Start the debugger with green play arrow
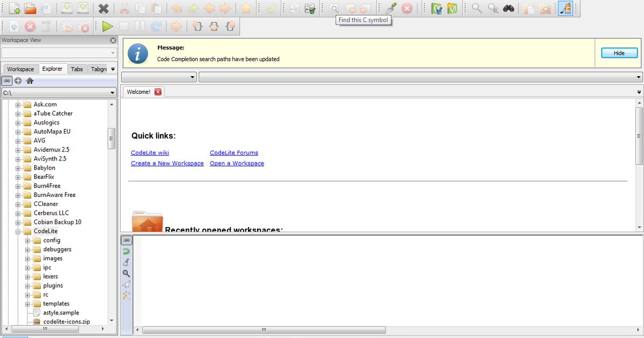The width and height of the screenshot is (644, 338). [108, 26]
